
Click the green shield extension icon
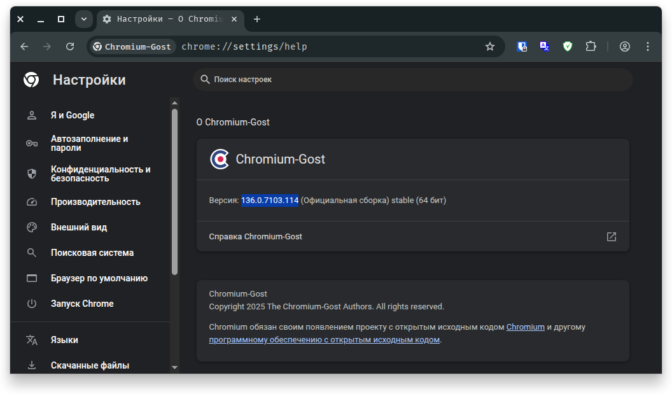[567, 46]
